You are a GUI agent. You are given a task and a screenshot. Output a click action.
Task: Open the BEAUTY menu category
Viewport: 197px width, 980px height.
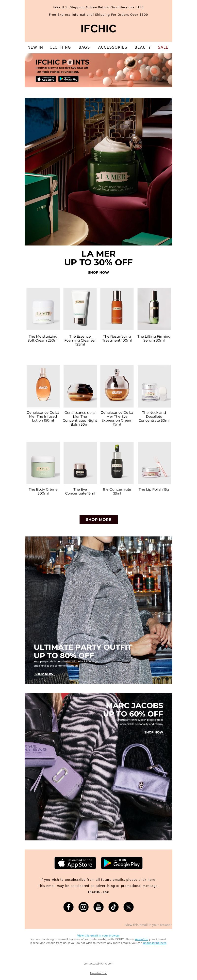143,47
